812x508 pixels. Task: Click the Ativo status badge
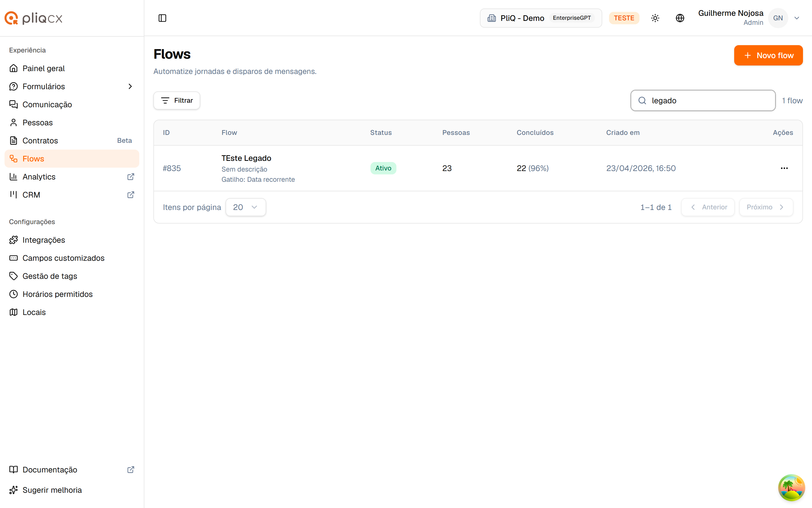pyautogui.click(x=383, y=168)
